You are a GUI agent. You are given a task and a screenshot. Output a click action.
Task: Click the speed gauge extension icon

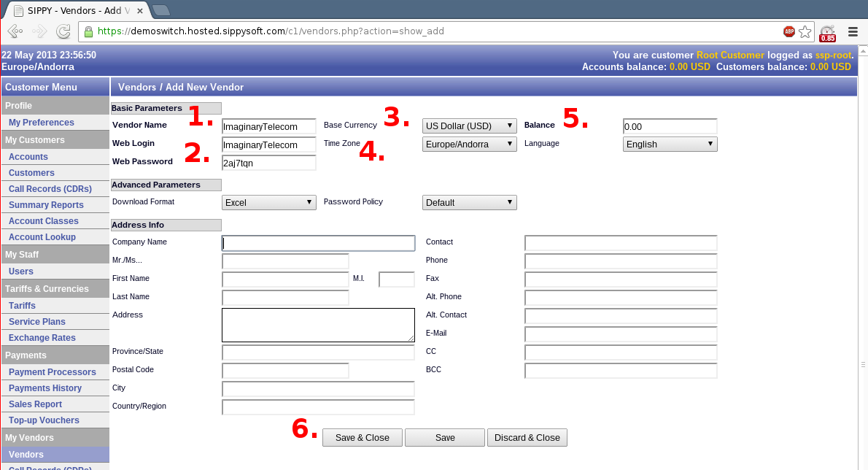coord(828,34)
